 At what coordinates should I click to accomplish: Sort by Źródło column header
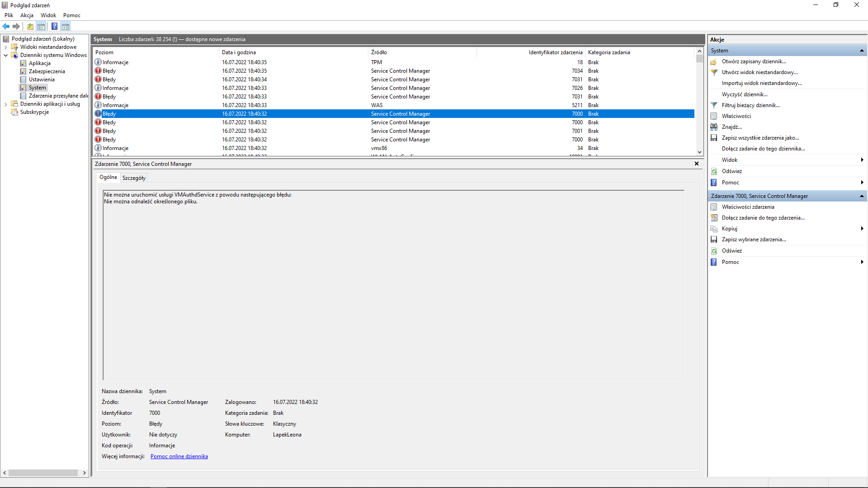coord(423,52)
